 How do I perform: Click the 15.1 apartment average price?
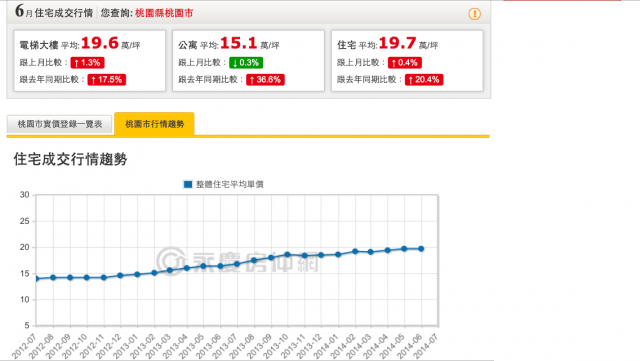click(x=238, y=43)
